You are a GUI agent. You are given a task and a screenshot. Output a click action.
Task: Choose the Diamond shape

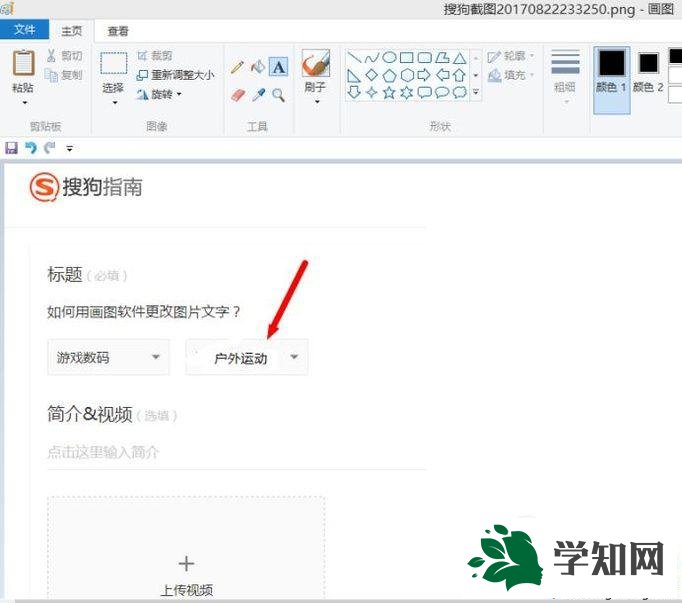[x=371, y=75]
